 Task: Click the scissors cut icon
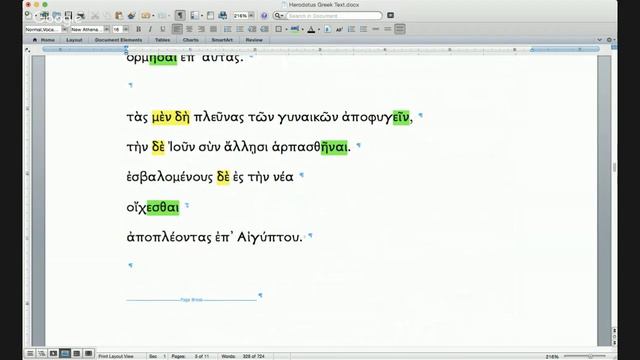(x=95, y=16)
